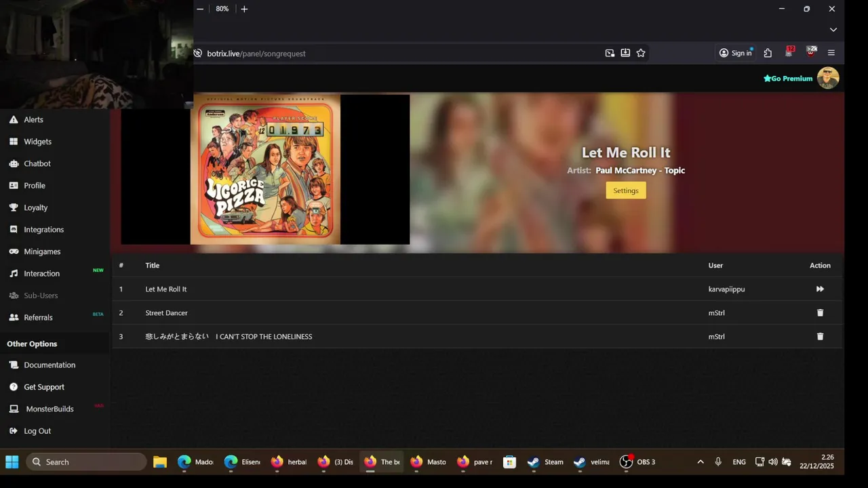Switch to the Steam taskbar window

(x=547, y=462)
